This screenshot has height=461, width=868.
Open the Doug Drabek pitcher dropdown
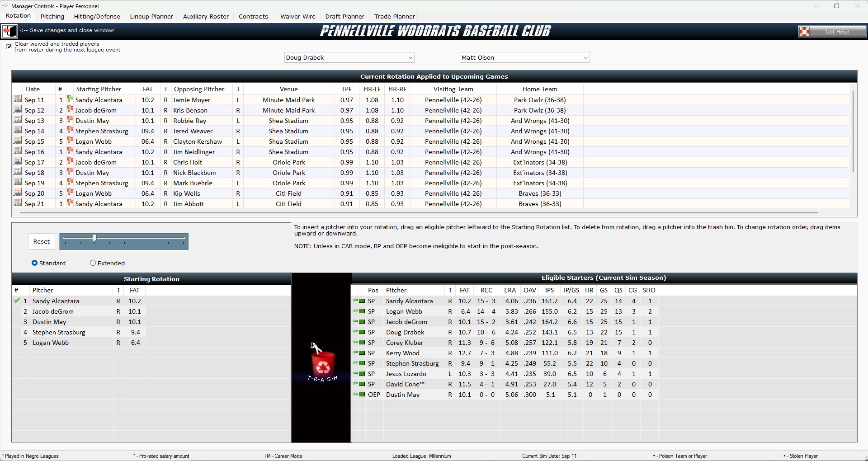tap(349, 57)
